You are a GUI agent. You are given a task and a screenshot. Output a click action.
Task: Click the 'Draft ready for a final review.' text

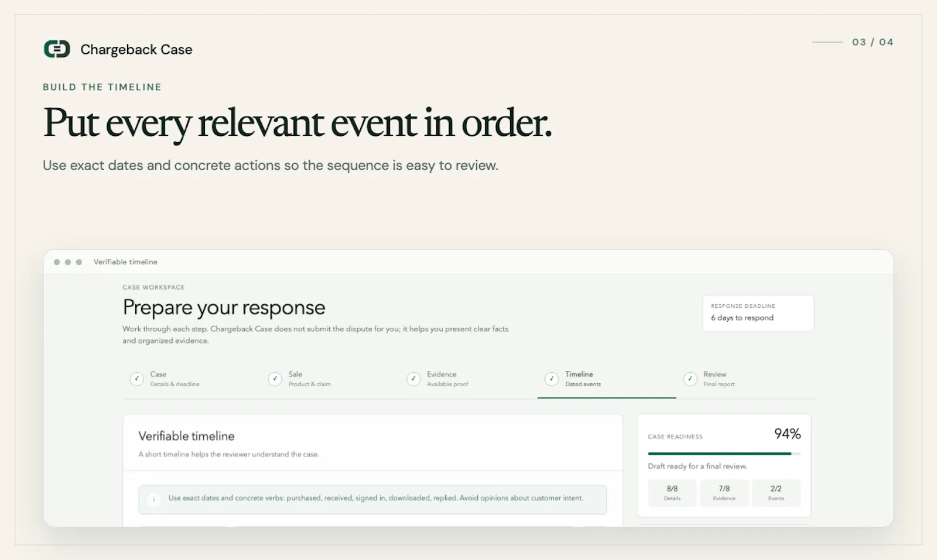pyautogui.click(x=697, y=466)
